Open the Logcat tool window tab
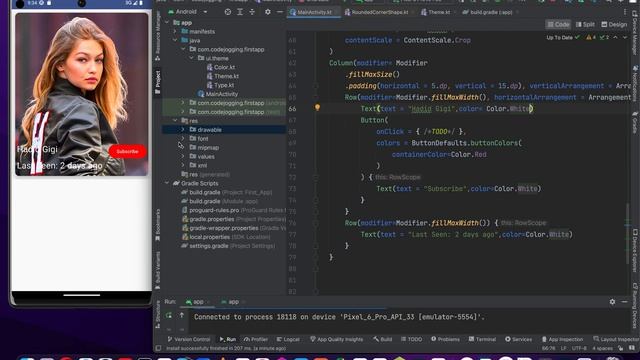640x360 pixels. click(x=288, y=339)
